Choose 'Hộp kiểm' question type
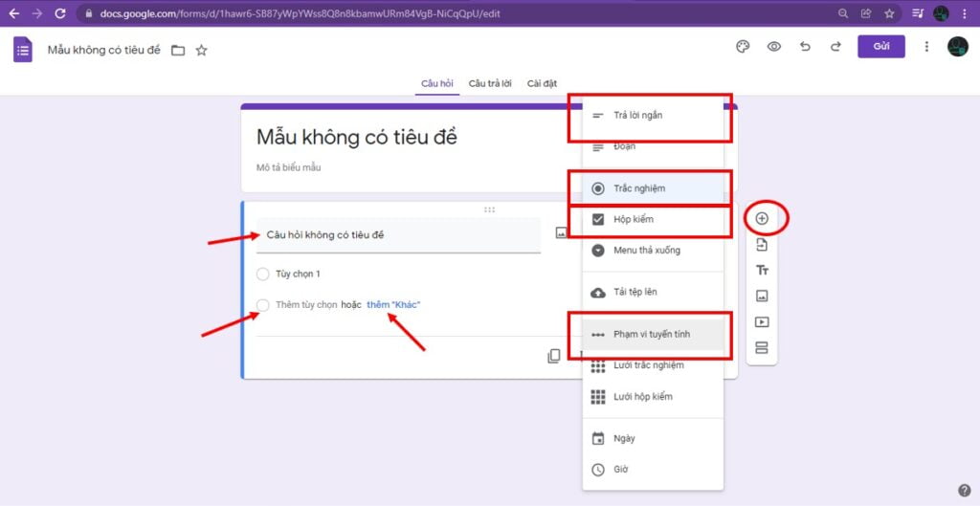 point(634,220)
